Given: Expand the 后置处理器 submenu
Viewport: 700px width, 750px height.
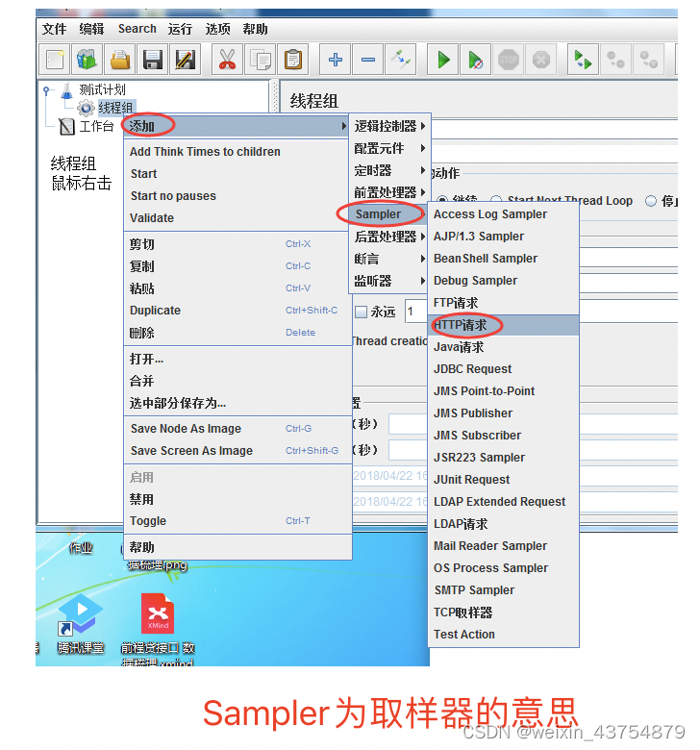Looking at the screenshot, I should (x=389, y=237).
